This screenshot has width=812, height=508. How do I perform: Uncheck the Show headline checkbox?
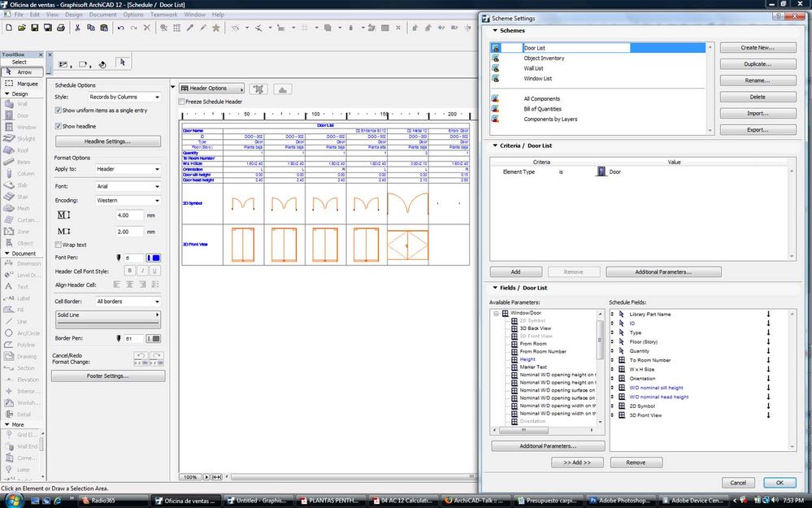[59, 126]
